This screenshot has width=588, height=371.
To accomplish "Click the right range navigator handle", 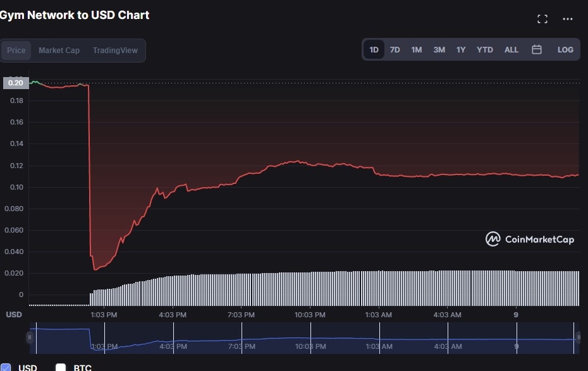I will tap(578, 338).
